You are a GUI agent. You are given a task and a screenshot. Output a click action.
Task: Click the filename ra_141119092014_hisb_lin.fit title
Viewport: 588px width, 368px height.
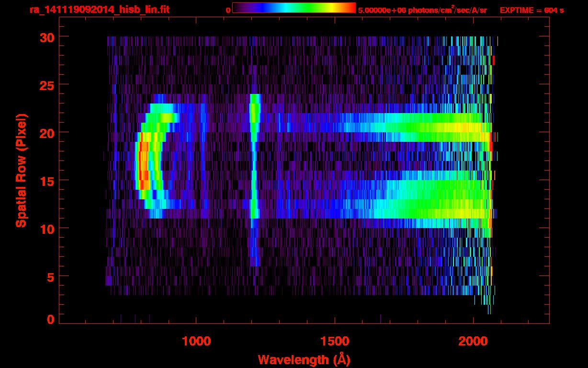click(99, 10)
